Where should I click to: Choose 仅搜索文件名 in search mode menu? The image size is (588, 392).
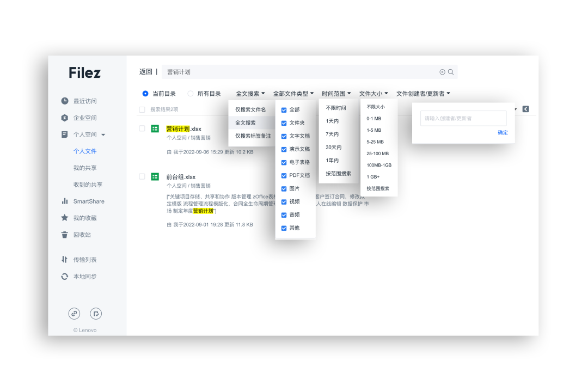pos(251,109)
